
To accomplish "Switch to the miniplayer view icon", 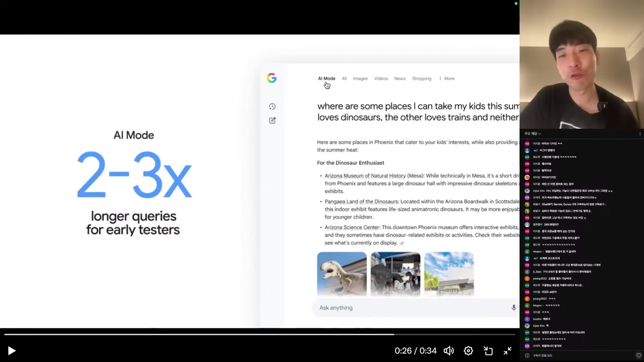I will [x=488, y=351].
